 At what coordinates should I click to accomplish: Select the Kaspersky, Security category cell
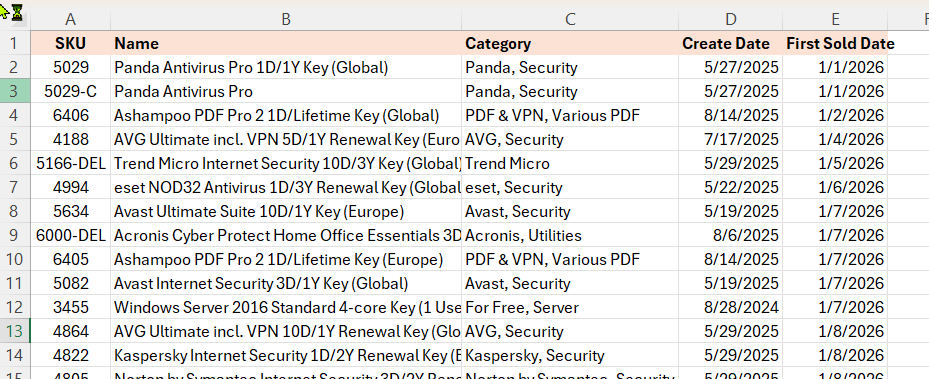[570, 355]
